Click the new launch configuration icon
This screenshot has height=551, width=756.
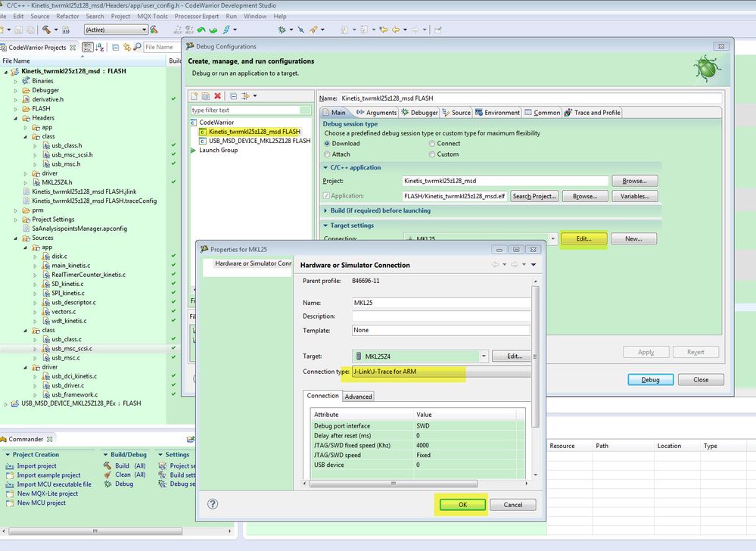tap(195, 96)
